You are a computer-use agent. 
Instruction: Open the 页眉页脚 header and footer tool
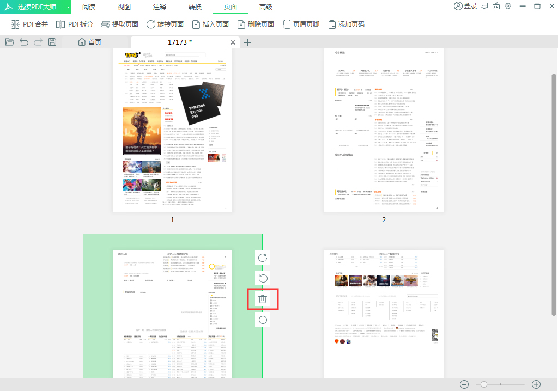[x=301, y=23]
